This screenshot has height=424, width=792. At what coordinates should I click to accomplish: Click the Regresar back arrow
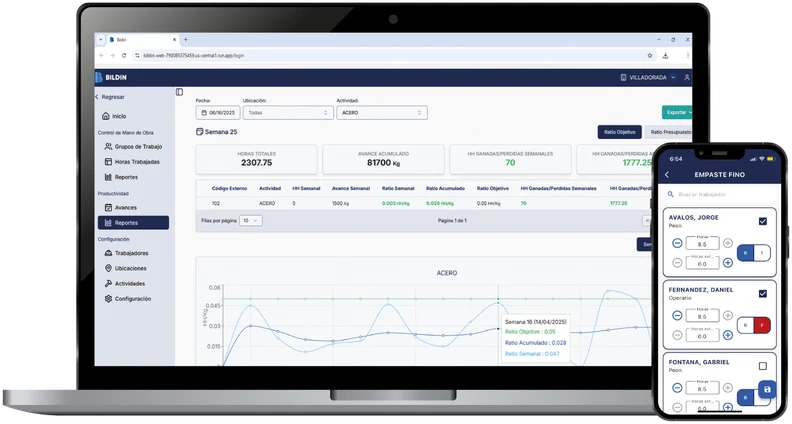97,97
